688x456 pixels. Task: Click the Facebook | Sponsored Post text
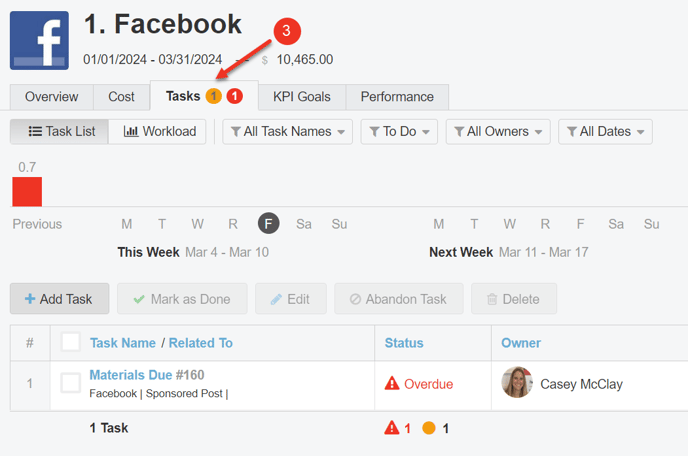point(159,393)
